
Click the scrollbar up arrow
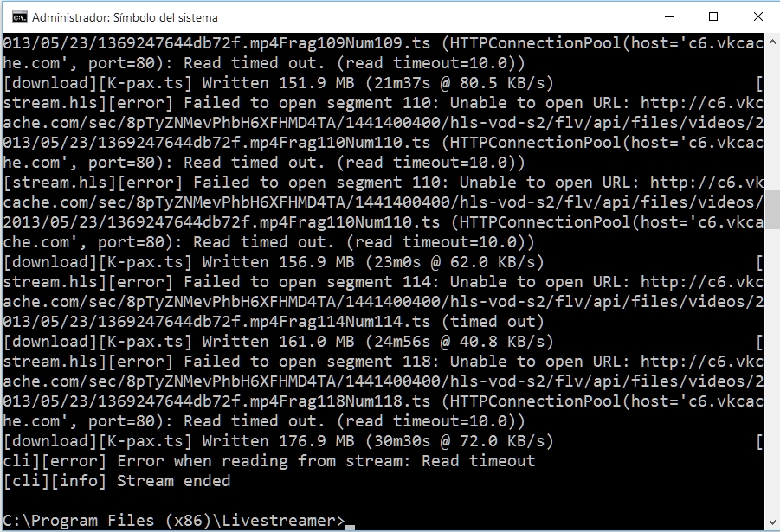coord(772,42)
